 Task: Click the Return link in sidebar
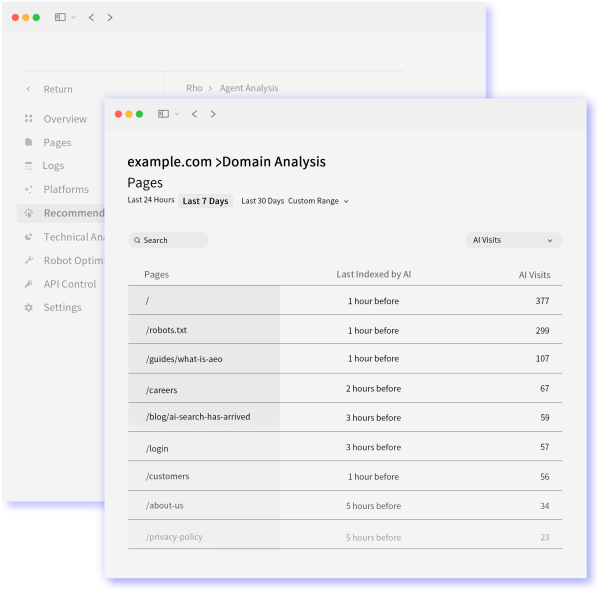pyautogui.click(x=57, y=89)
